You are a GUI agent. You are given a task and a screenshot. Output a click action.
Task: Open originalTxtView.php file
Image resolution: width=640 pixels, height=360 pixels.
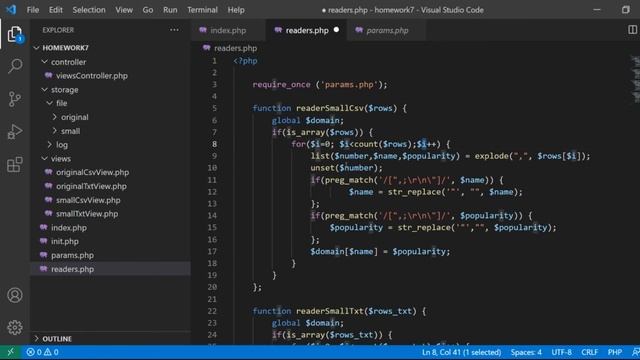pos(91,186)
